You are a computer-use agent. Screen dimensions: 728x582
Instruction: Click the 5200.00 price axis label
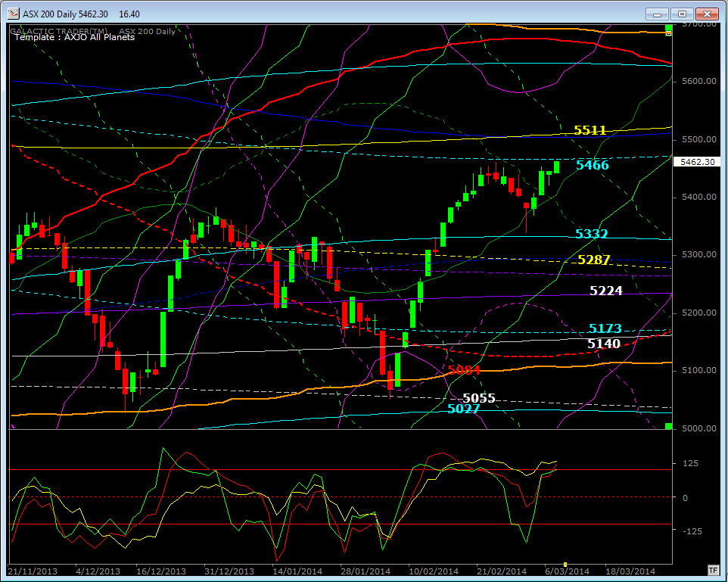click(x=699, y=313)
